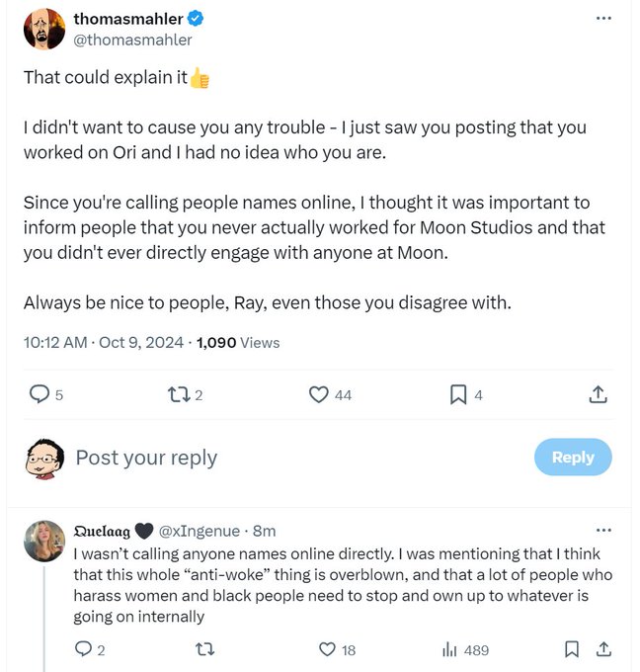Open the @thomasmahler handle link
640x672 pixels.
click(x=132, y=41)
